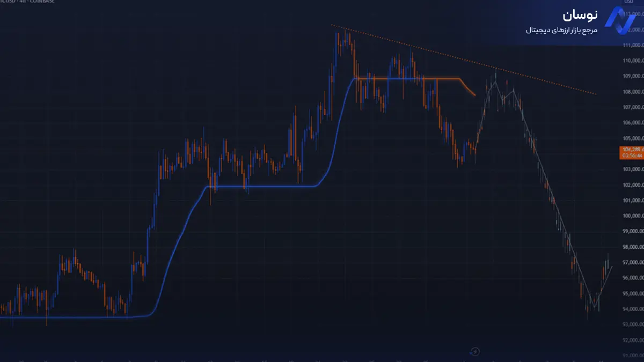Click the 95,000.00 price axis label
Viewport: 644px width, 362px height.
click(633, 294)
